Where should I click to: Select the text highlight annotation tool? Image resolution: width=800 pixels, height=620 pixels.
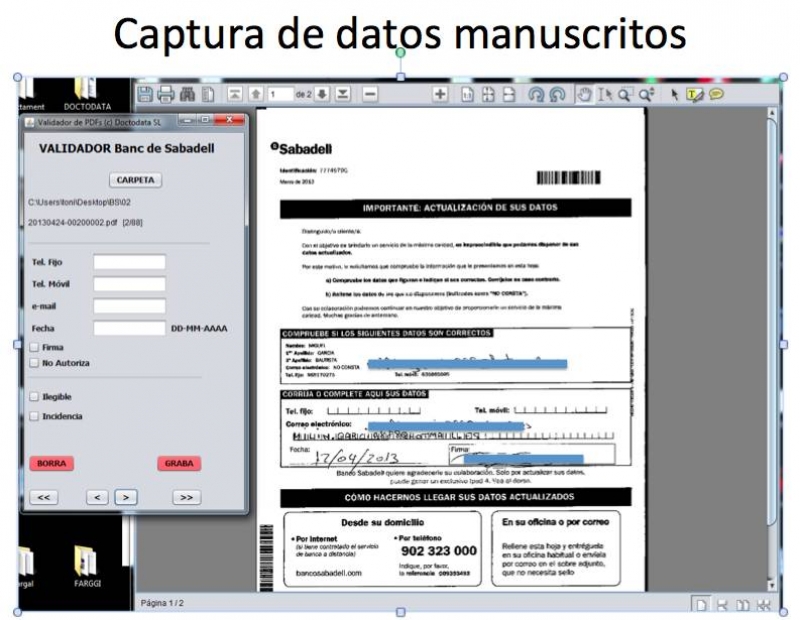click(x=694, y=94)
